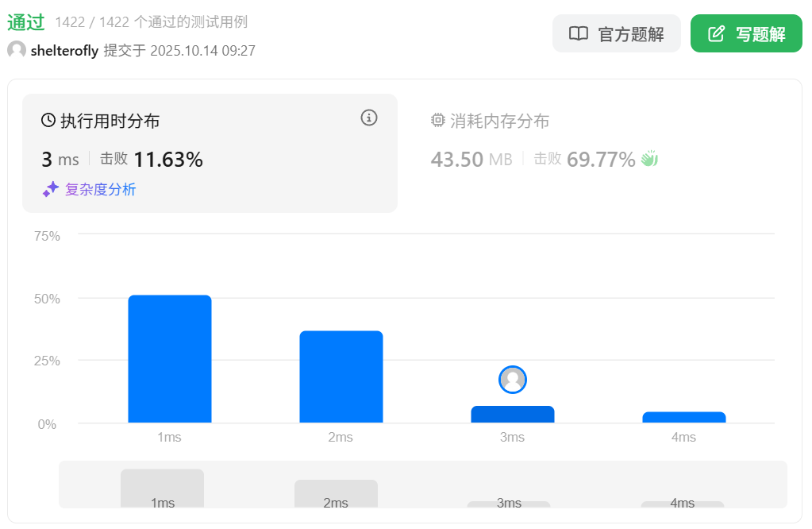The image size is (812, 529).
Task: Open the shelterofly username link
Action: tap(64, 51)
